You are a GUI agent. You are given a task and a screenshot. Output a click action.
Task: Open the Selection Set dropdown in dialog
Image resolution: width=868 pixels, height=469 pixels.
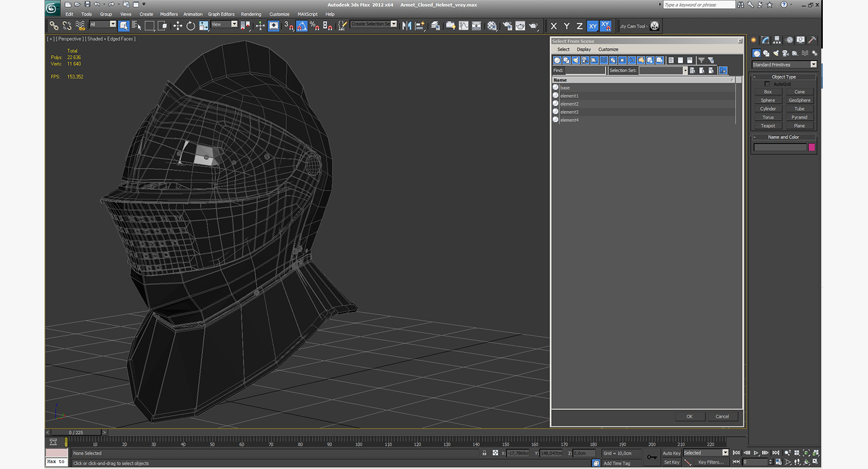(663, 70)
